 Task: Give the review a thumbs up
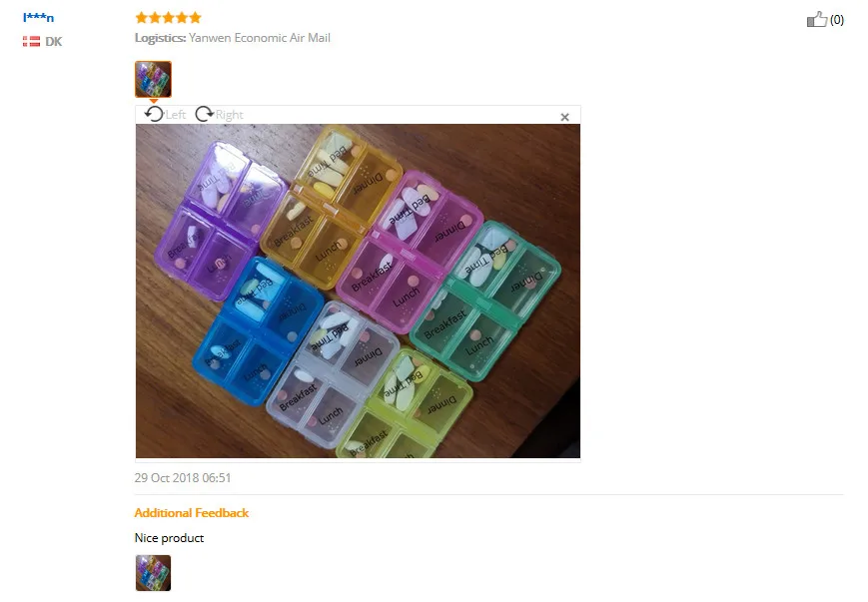pos(816,19)
